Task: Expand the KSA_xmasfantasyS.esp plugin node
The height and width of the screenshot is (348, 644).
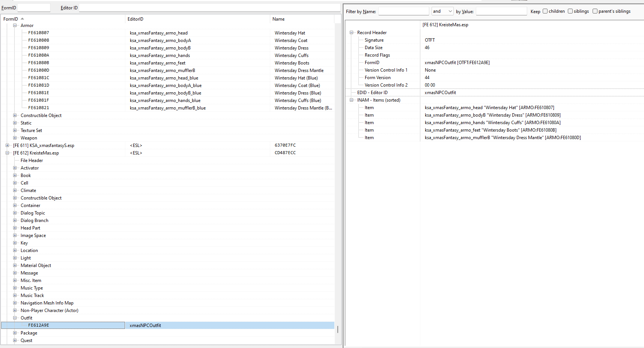Action: point(8,145)
